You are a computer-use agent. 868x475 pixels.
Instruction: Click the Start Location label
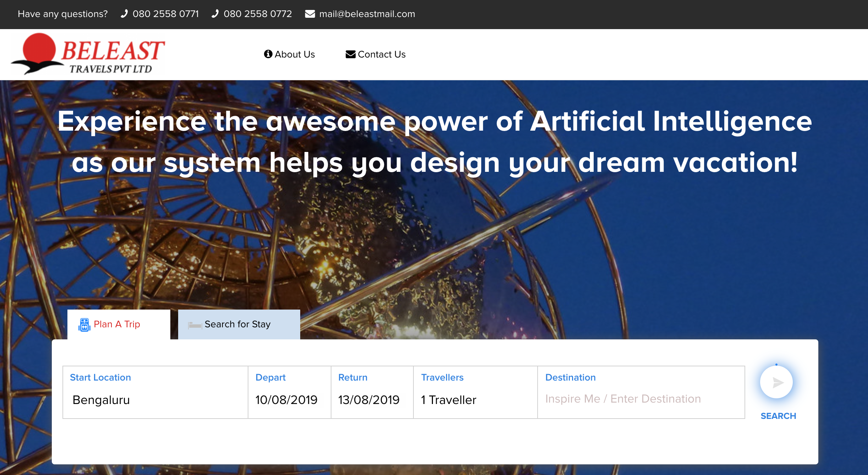coord(100,377)
